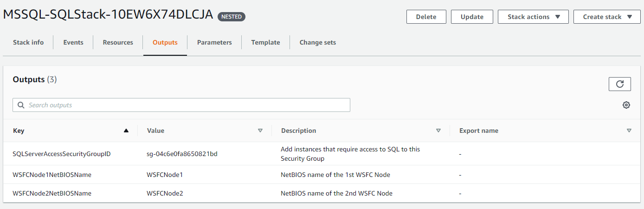
Task: Open the Events tab
Action: click(73, 42)
